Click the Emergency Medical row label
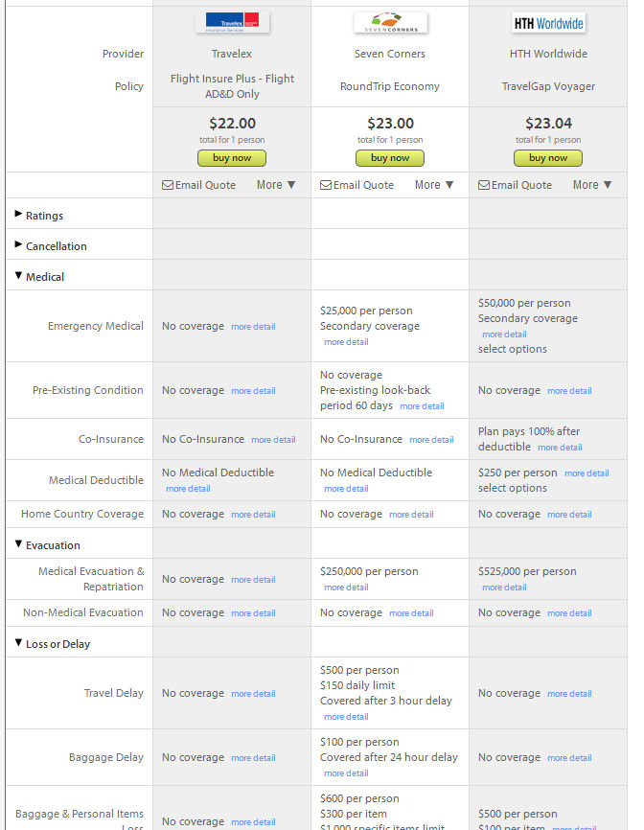This screenshot has height=830, width=644. [95, 326]
